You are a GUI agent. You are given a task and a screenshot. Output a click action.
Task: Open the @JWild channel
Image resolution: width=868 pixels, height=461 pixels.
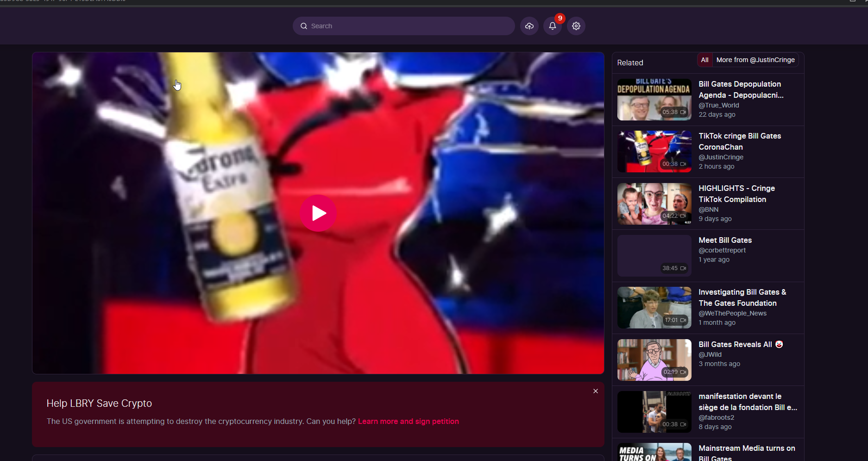click(710, 354)
